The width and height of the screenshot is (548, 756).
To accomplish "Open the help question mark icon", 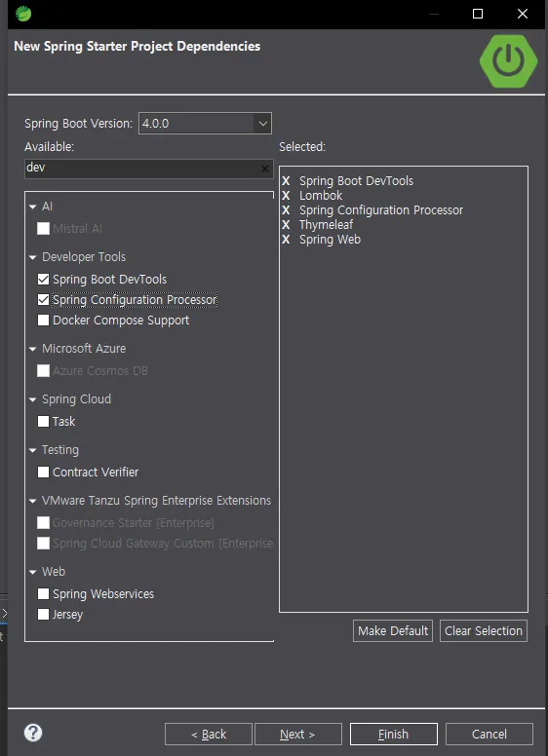I will [x=33, y=733].
